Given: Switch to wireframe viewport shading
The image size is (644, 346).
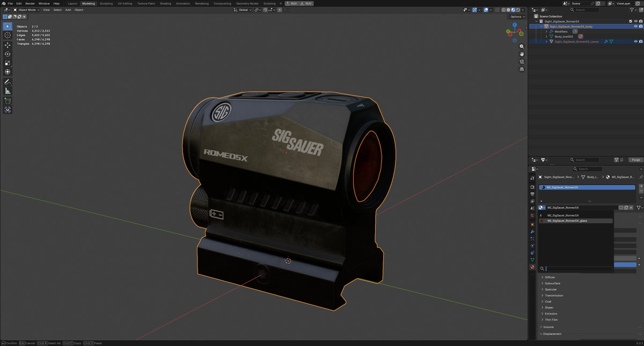Looking at the screenshot, I should click(502, 10).
